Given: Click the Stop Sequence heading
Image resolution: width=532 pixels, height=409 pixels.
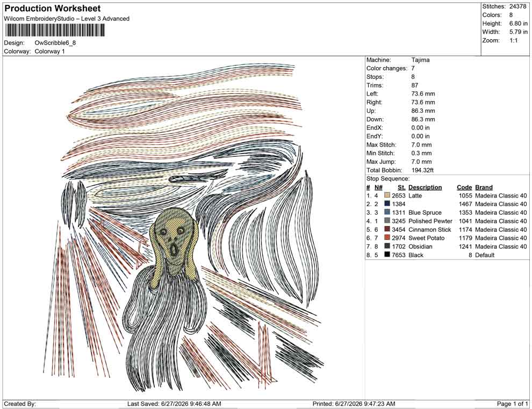Looking at the screenshot, I should click(388, 179).
